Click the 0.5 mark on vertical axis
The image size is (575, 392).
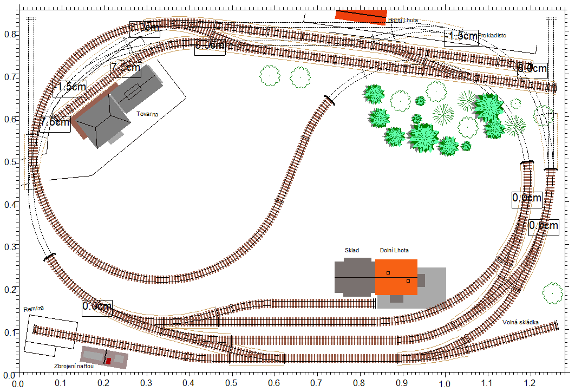point(9,162)
